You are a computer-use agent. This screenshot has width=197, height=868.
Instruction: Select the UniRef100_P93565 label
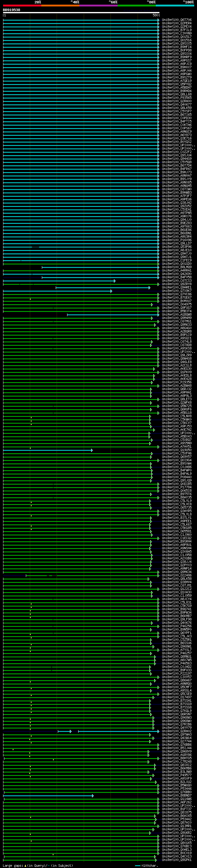[177, 98]
